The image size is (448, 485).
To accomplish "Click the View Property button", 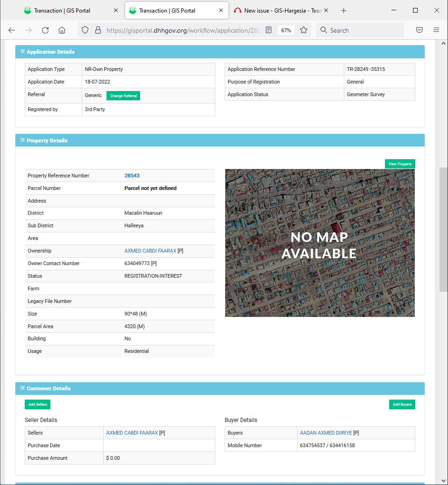I will 400,164.
